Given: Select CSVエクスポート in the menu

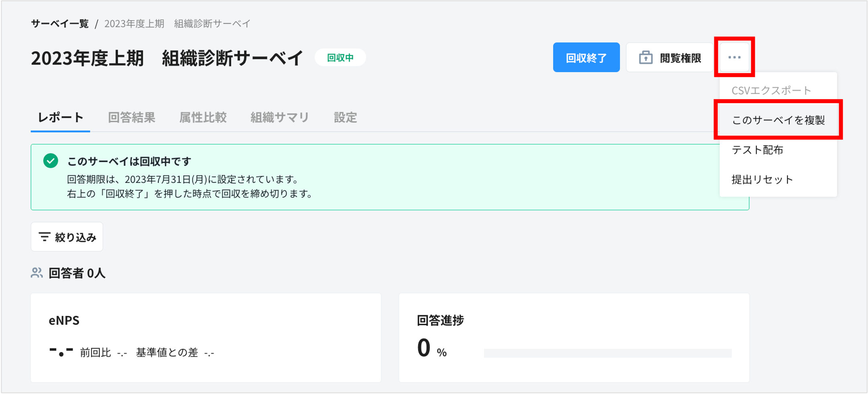Looking at the screenshot, I should coord(771,90).
